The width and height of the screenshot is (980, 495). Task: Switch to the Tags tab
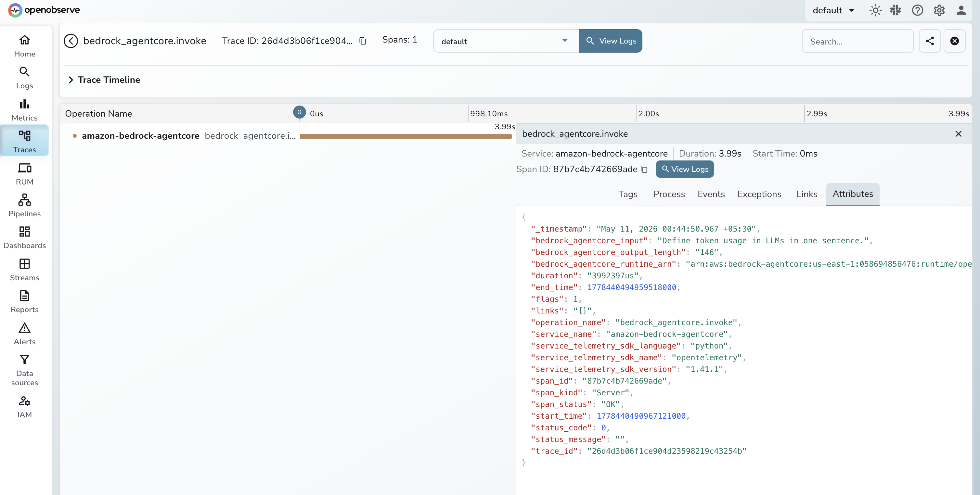coord(628,194)
